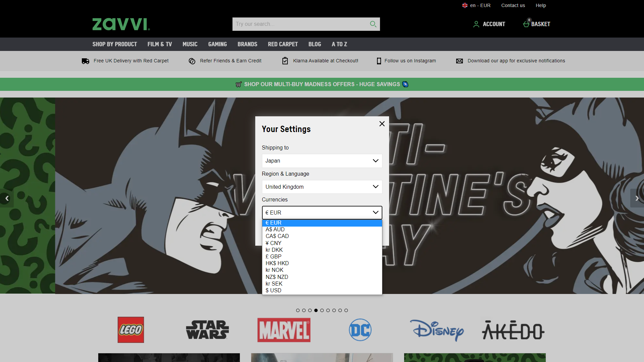
Task: Open Red Carpet menu
Action: pos(283,44)
